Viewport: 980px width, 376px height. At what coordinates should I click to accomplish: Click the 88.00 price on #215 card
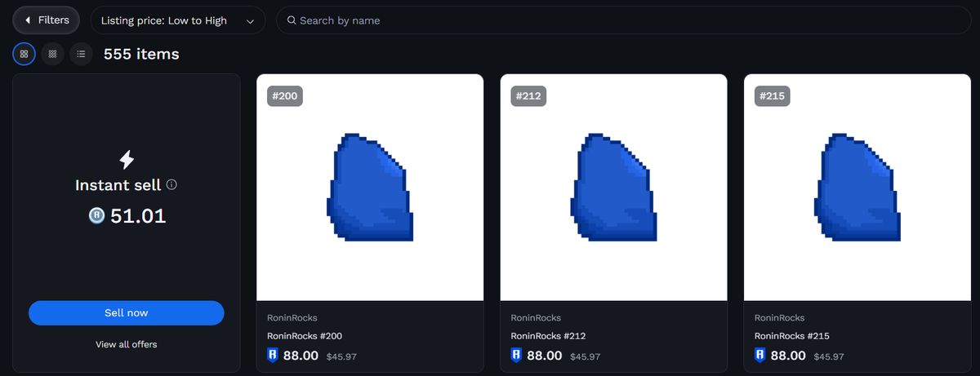point(789,356)
